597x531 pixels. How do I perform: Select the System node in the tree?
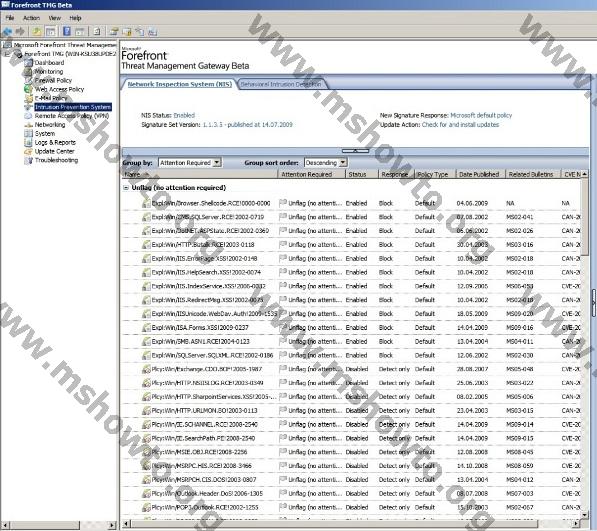pos(45,134)
